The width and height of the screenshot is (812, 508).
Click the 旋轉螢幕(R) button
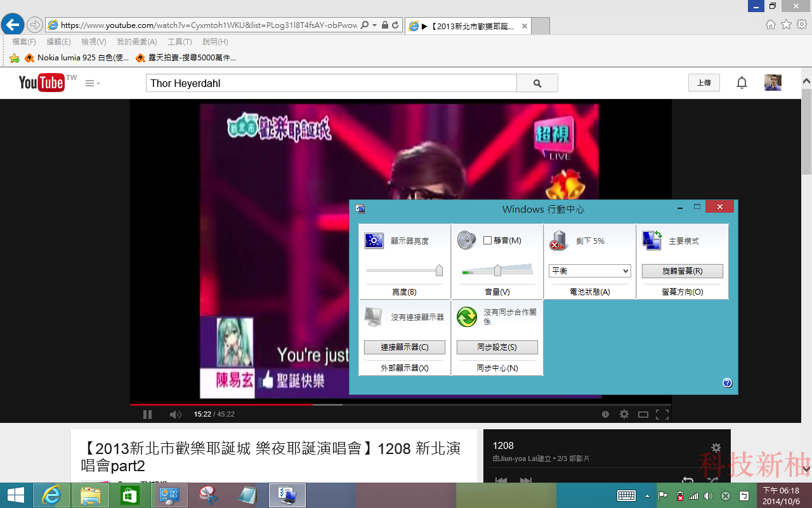(683, 271)
